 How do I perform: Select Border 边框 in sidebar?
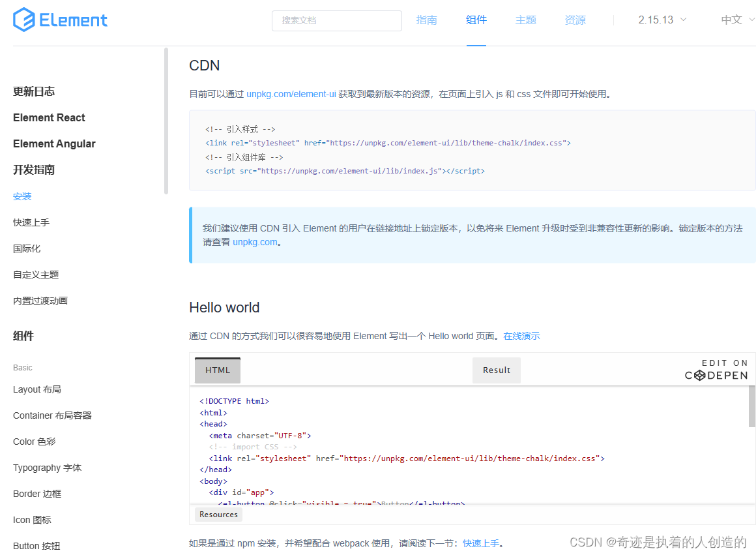[x=37, y=494]
